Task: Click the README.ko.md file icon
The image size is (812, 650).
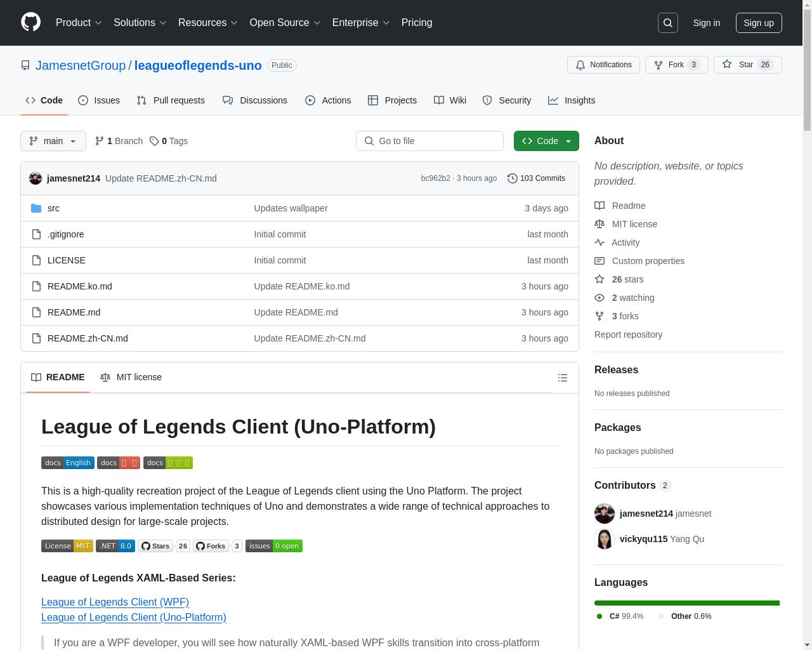Action: (x=36, y=286)
